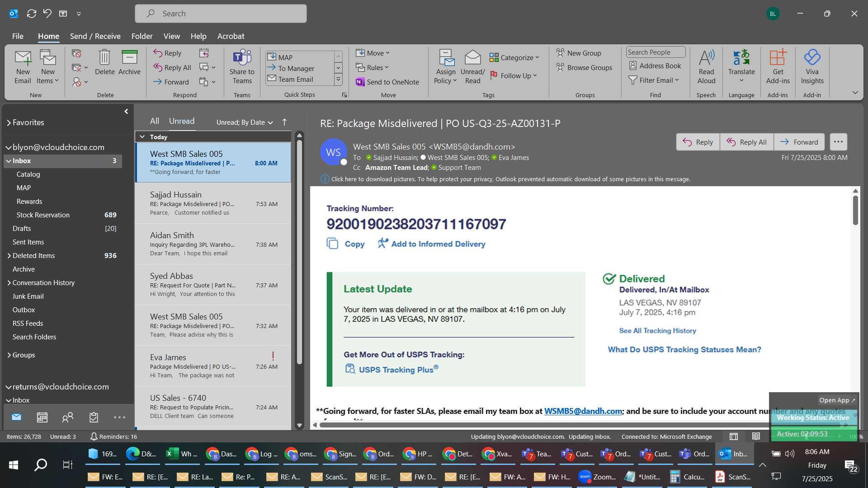Image resolution: width=868 pixels, height=488 pixels.
Task: Click more actions ellipsis in reading pane
Action: coord(838,142)
